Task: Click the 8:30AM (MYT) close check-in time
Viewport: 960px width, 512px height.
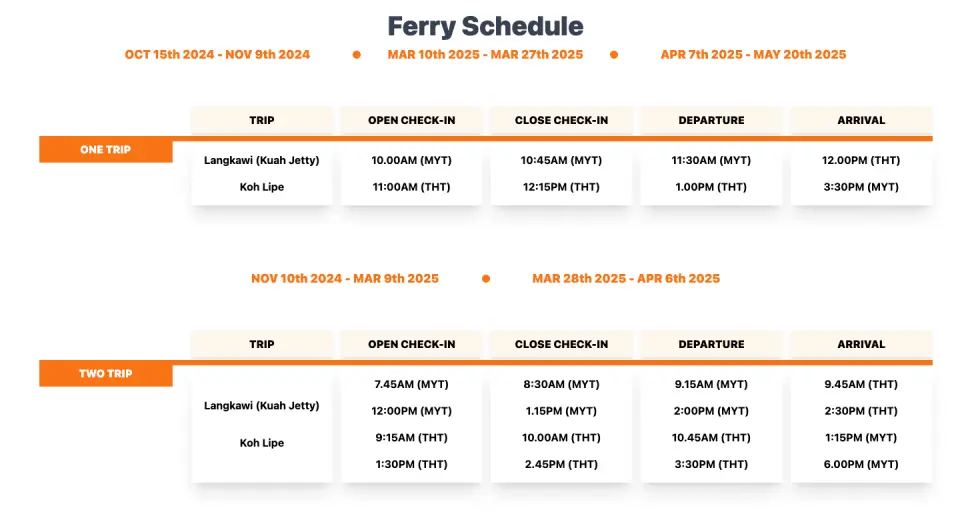Action: pos(561,384)
